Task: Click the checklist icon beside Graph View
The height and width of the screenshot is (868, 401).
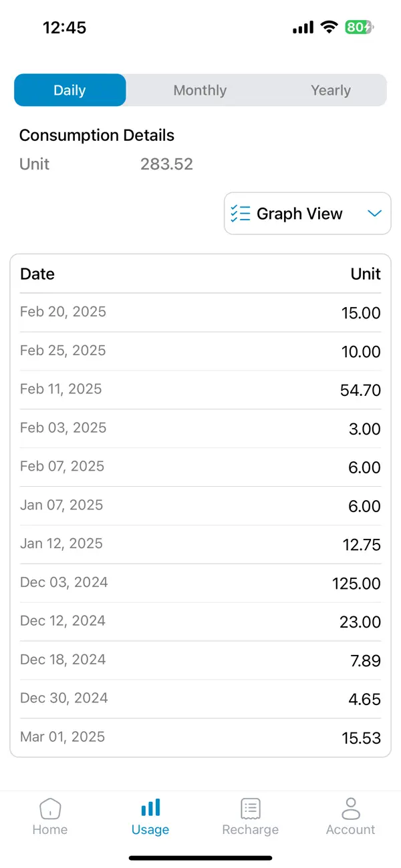Action: point(241,214)
